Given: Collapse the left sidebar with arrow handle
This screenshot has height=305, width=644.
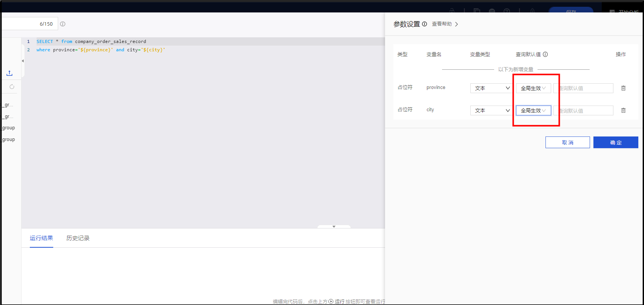Looking at the screenshot, I should pyautogui.click(x=23, y=61).
